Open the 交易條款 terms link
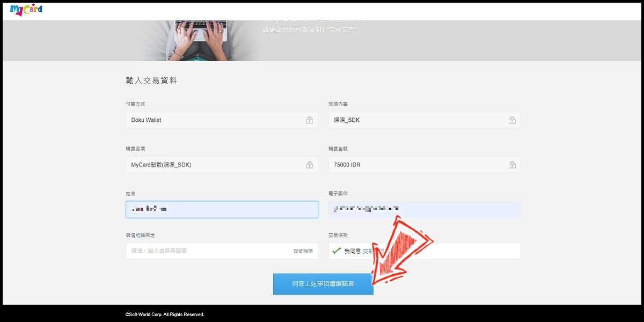This screenshot has height=322, width=644. [x=374, y=251]
